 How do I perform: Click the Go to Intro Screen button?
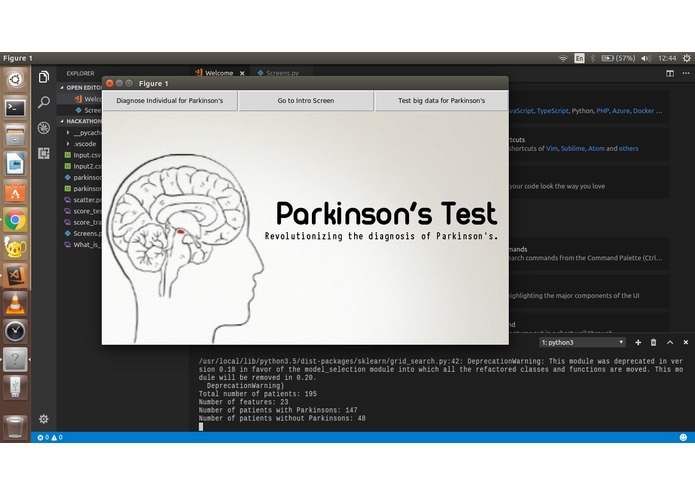[x=306, y=101]
